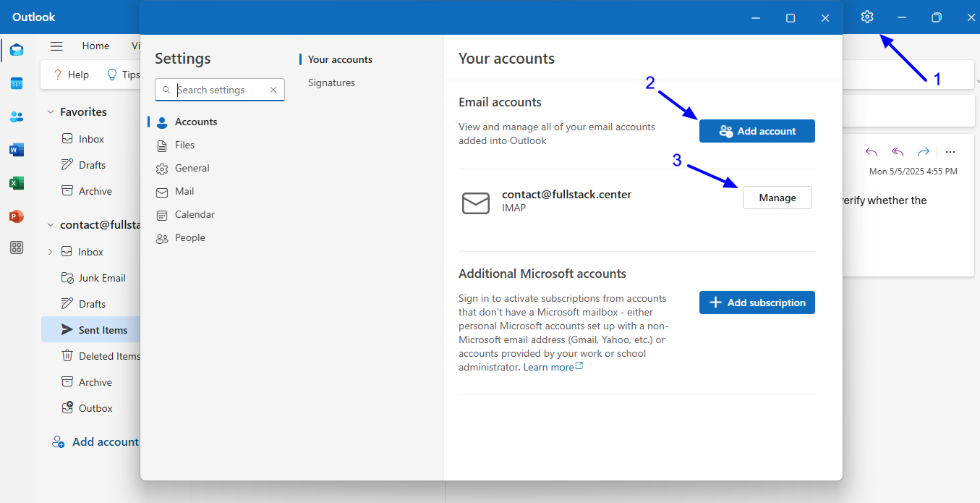Open Drafts under contact@fullstack account
This screenshot has width=980, height=503.
[90, 304]
